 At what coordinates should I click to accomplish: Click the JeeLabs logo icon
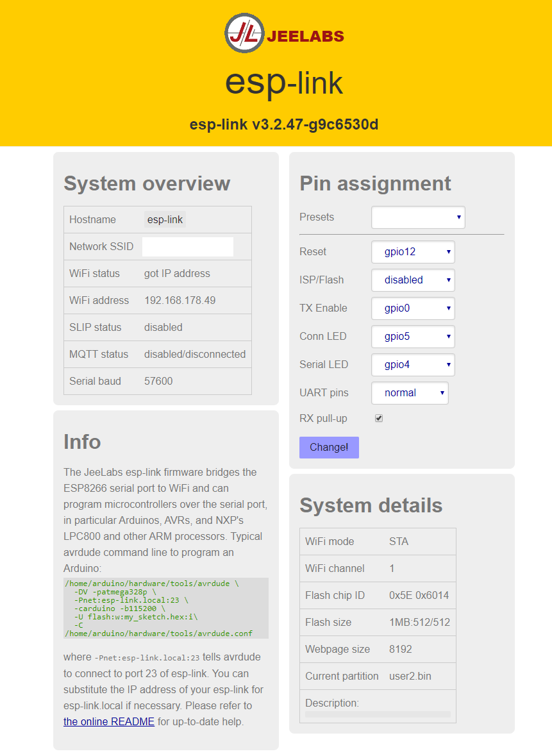(244, 33)
